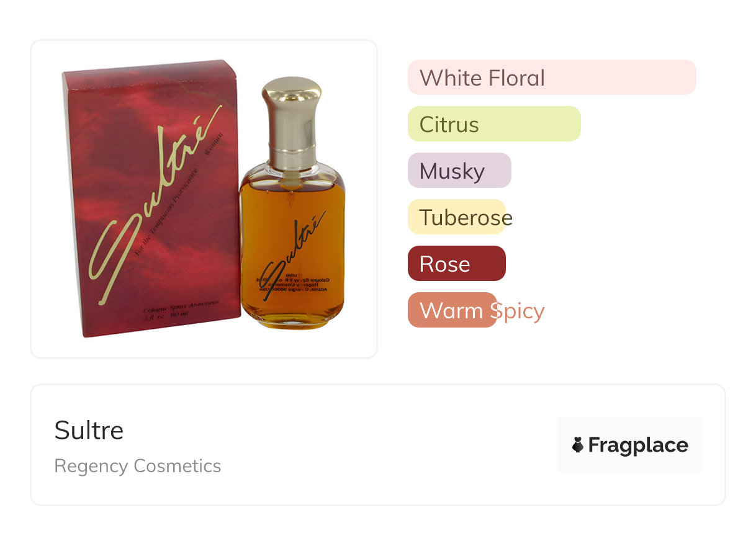The image size is (756, 536).
Task: Open the Sultre product image
Action: [204, 199]
